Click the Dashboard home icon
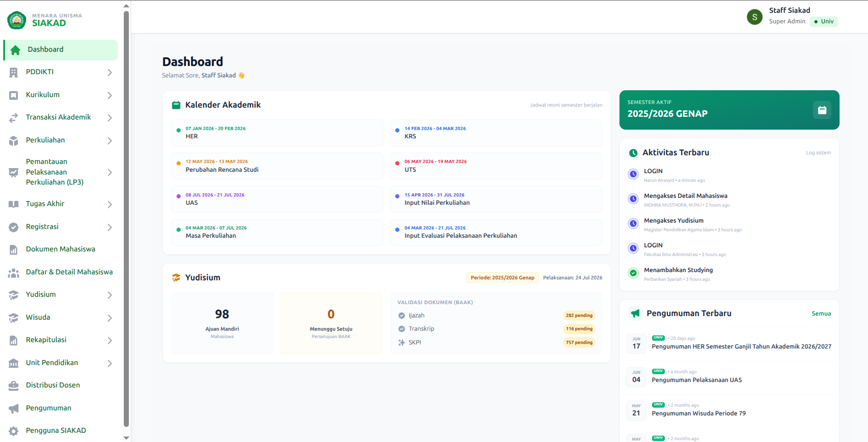This screenshot has width=868, height=442. click(15, 50)
